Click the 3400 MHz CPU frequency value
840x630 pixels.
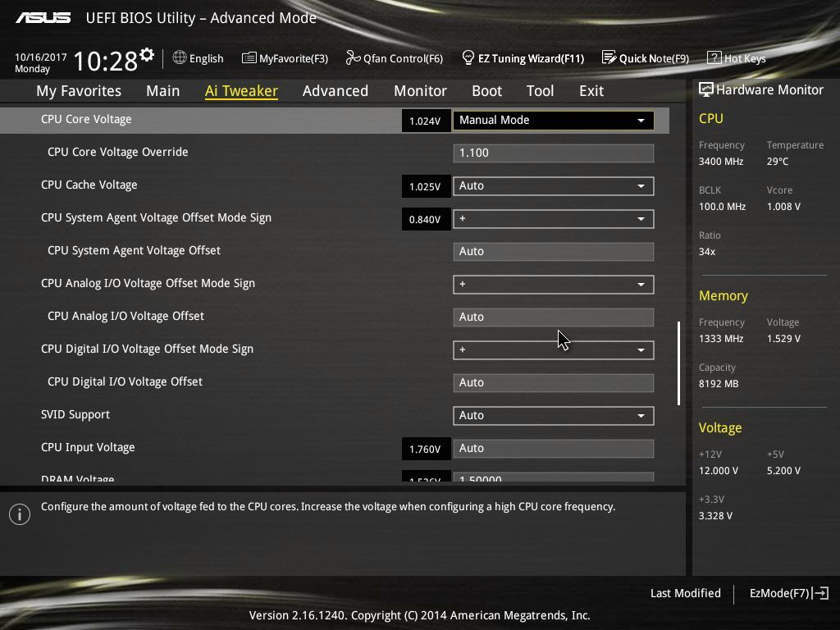721,162
